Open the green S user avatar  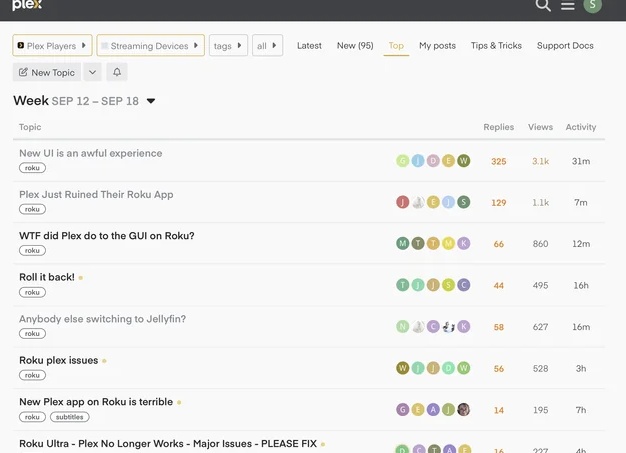coord(592,6)
